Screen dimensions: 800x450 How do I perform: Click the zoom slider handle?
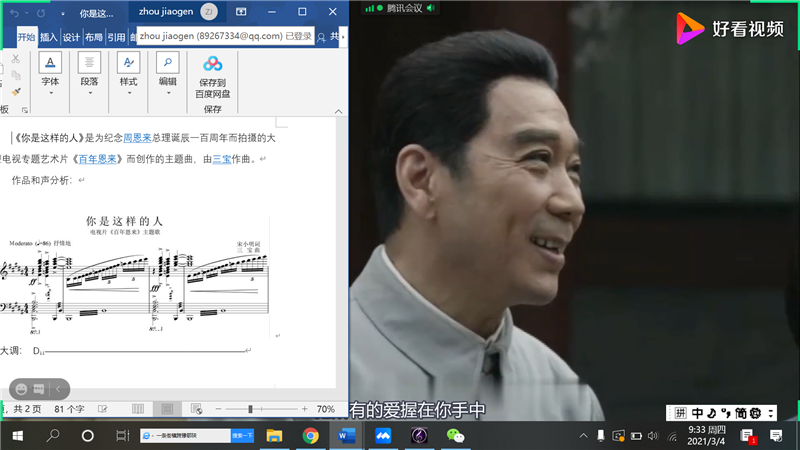coord(250,410)
